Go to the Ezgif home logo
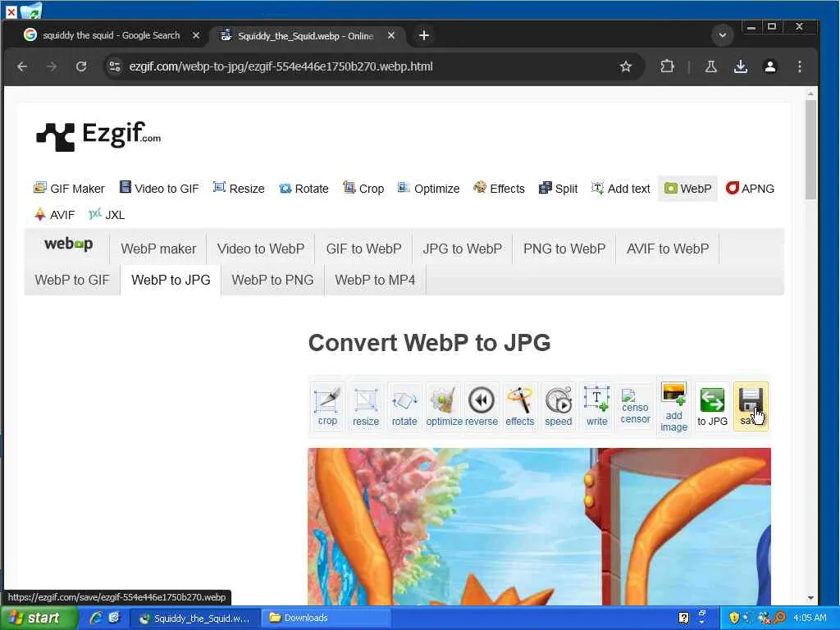Image resolution: width=840 pixels, height=630 pixels. (98, 136)
